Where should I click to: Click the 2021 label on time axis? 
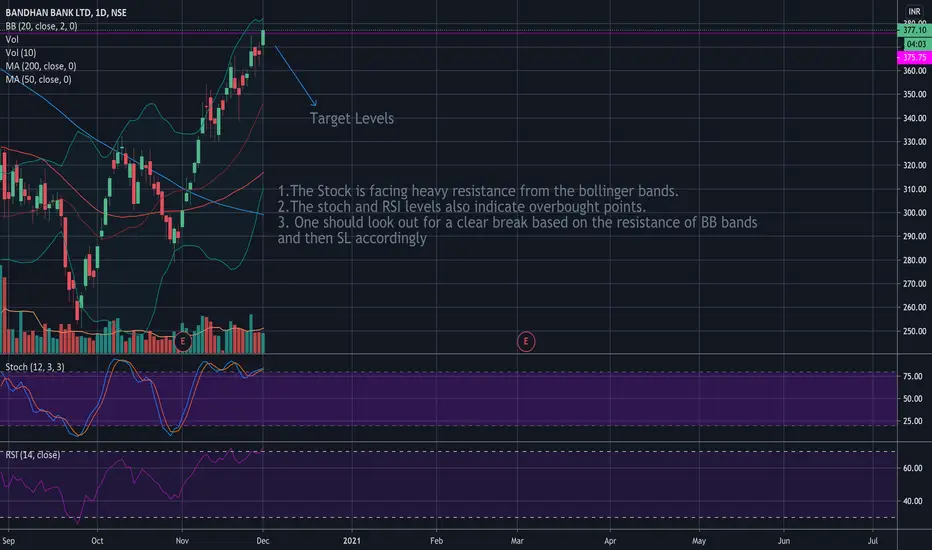click(352, 540)
